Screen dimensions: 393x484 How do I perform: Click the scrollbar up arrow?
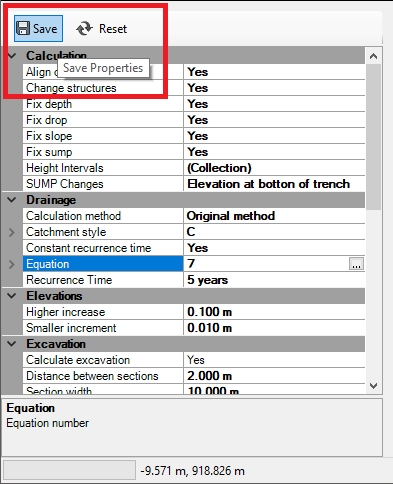click(373, 56)
